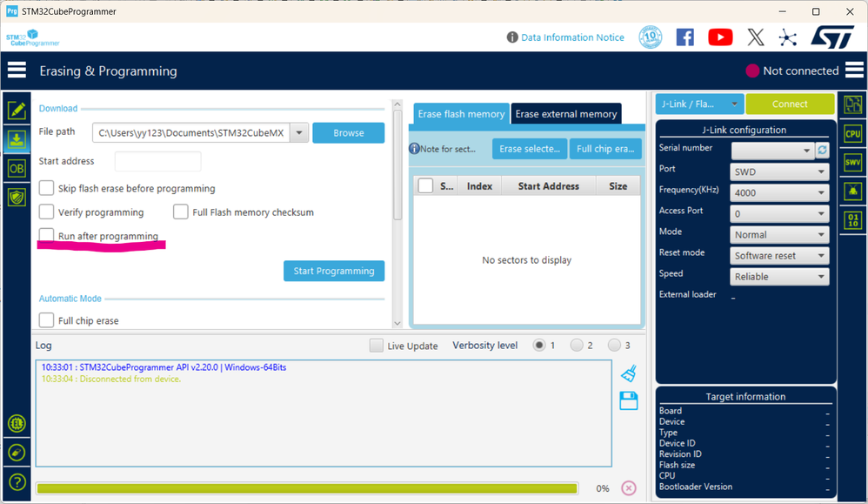Open the Mode Normal dropdown
The image size is (868, 504).
[x=779, y=235]
